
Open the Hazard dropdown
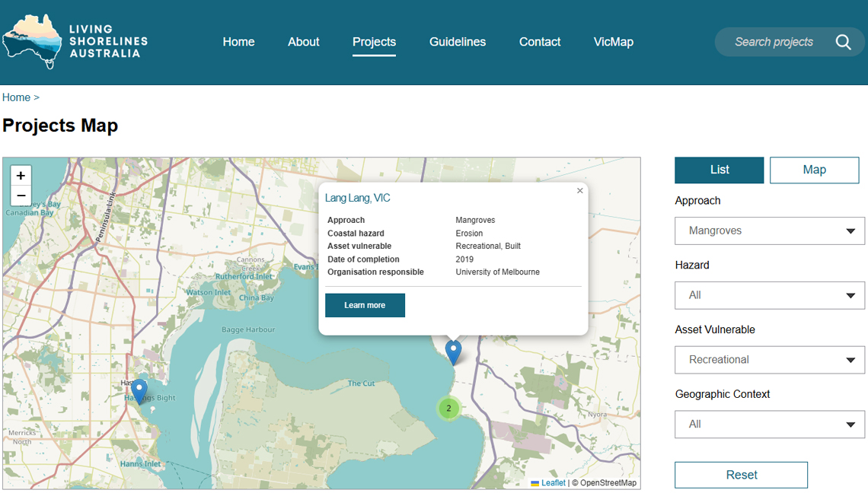point(769,295)
